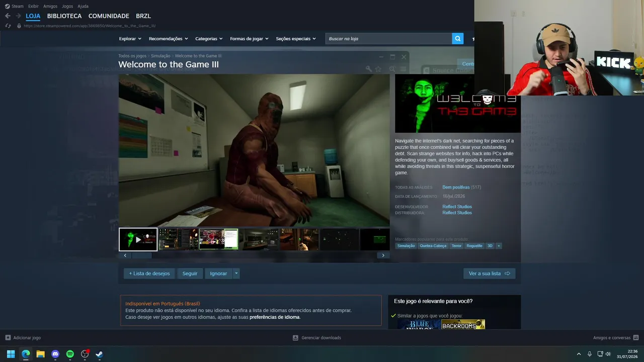Open Discord from the taskbar
This screenshot has height=362, width=644.
55,354
